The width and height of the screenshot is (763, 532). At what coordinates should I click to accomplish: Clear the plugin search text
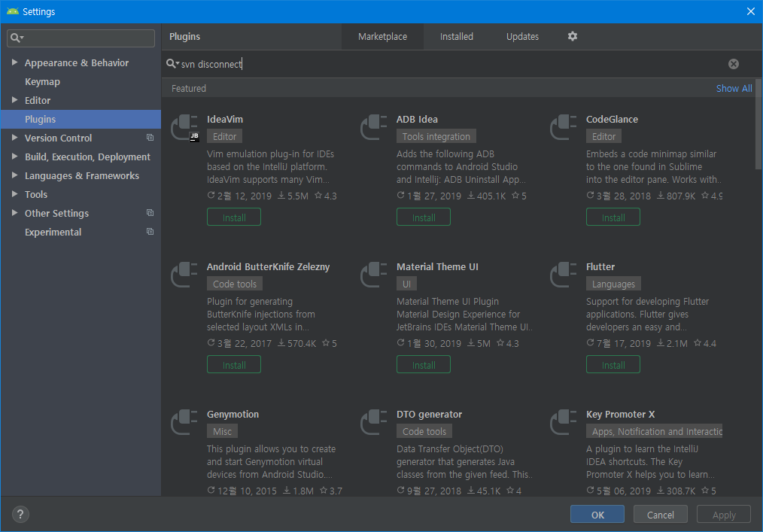[734, 64]
